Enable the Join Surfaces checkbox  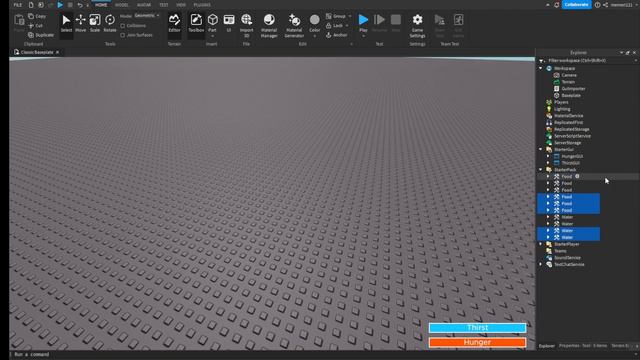(x=122, y=35)
